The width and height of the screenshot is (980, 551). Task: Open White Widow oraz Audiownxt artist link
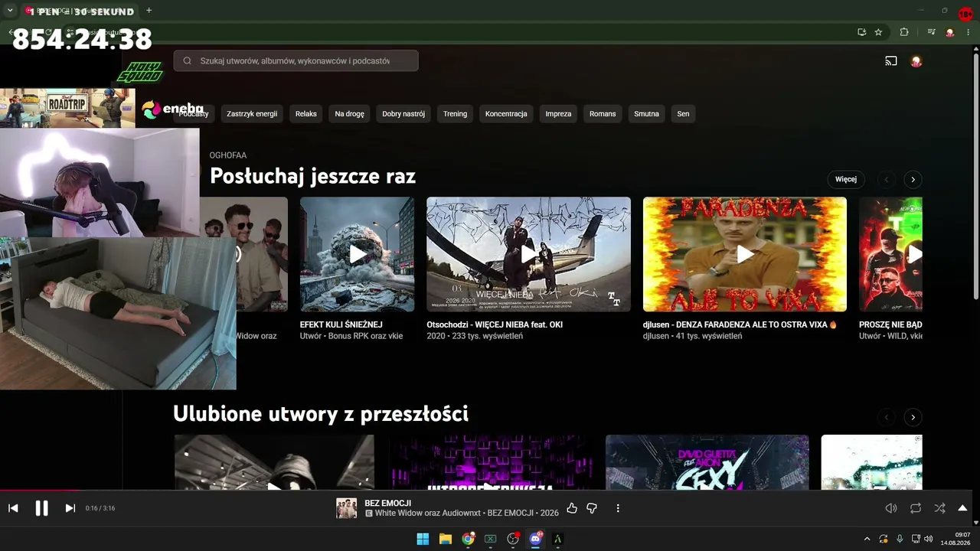[430, 514]
